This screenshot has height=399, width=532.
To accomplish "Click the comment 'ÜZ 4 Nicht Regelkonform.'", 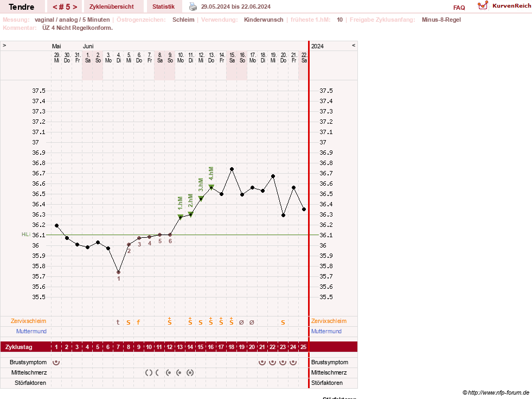I will 78,28.
